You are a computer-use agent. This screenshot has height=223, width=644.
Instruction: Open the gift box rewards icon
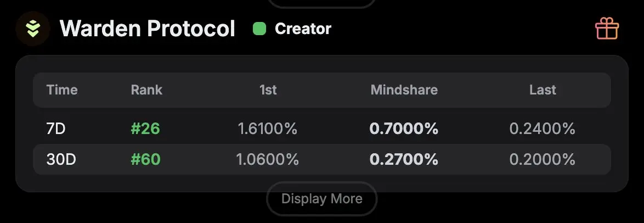coord(607,29)
